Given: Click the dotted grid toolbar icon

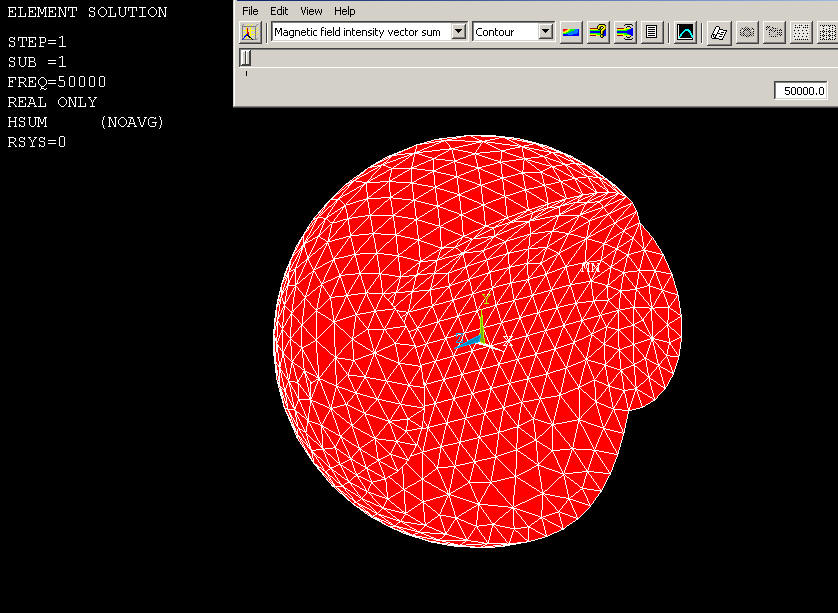Looking at the screenshot, I should click(801, 32).
